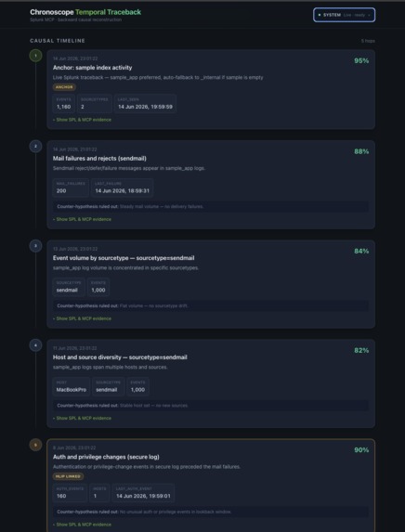Select timeline step 4 marker
Image resolution: width=405 pixels, height=532 pixels.
[35, 345]
